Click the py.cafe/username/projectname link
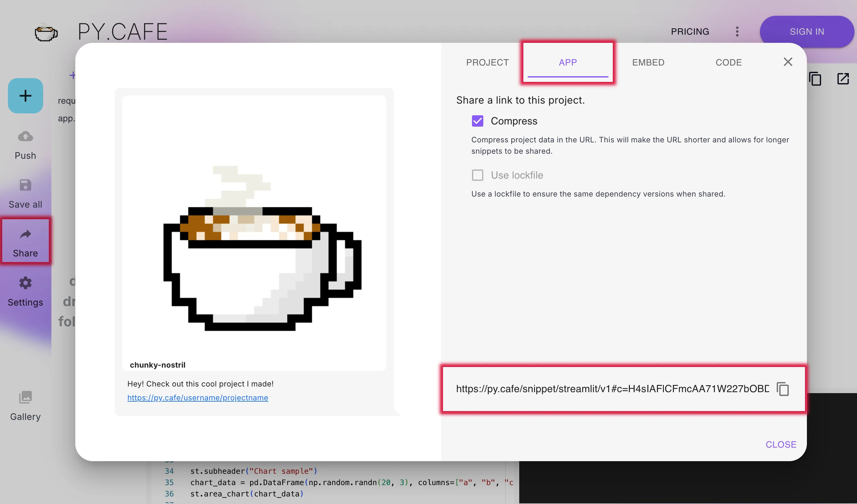This screenshot has width=857, height=504. coord(198,398)
